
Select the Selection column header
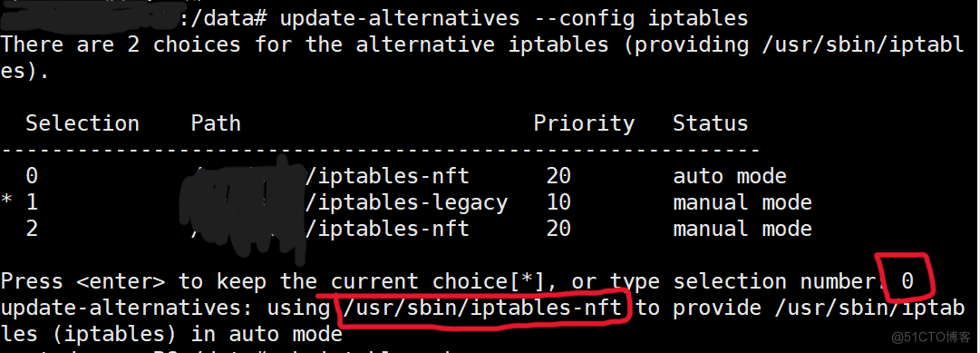coord(82,123)
